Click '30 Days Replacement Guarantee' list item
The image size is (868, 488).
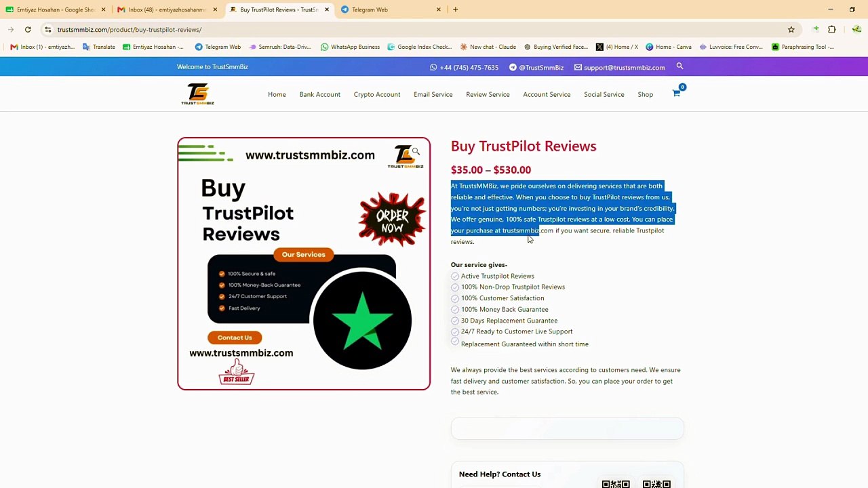coord(509,321)
